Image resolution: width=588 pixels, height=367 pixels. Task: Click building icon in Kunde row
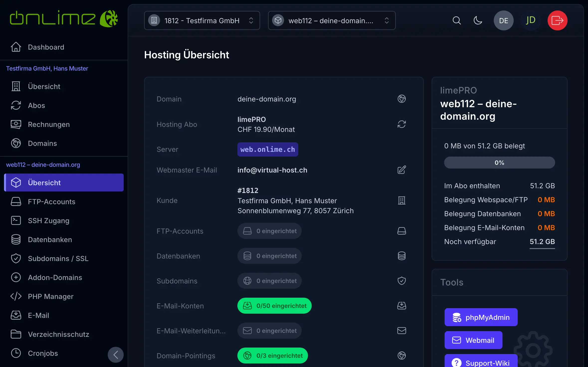(401, 200)
